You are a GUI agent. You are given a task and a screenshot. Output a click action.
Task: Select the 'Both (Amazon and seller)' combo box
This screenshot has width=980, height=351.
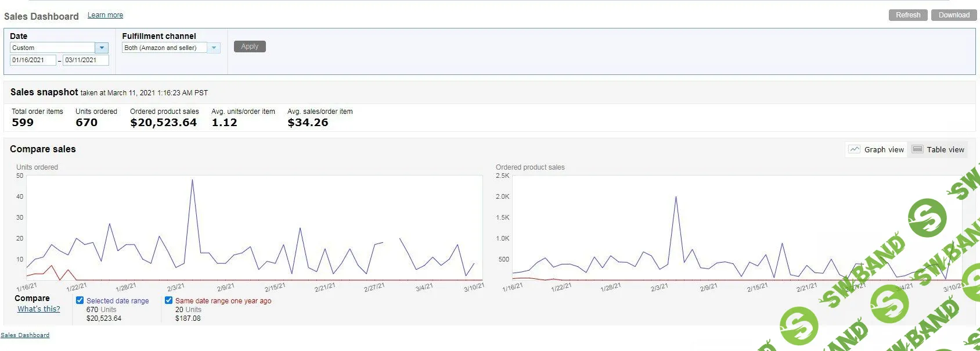(x=164, y=48)
